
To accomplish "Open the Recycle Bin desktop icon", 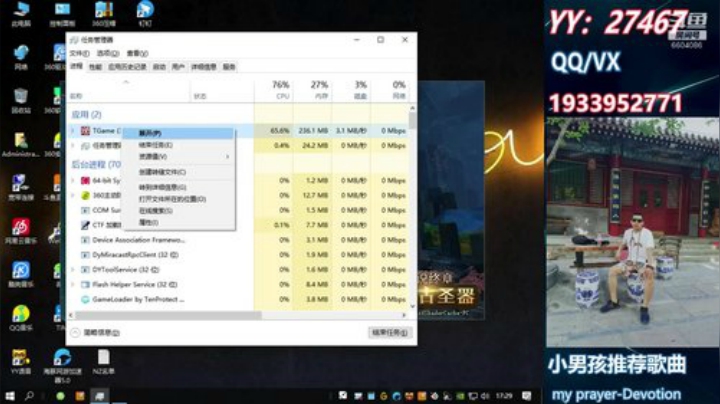I will (x=21, y=101).
